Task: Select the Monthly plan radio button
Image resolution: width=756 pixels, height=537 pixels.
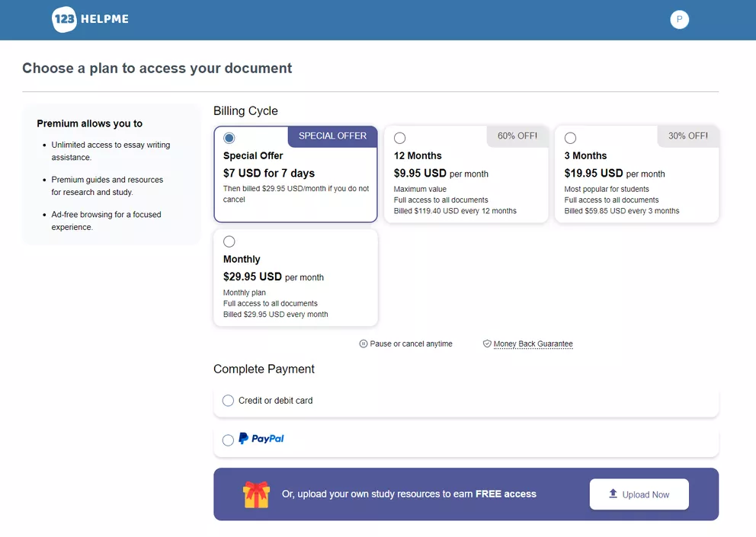Action: point(229,241)
